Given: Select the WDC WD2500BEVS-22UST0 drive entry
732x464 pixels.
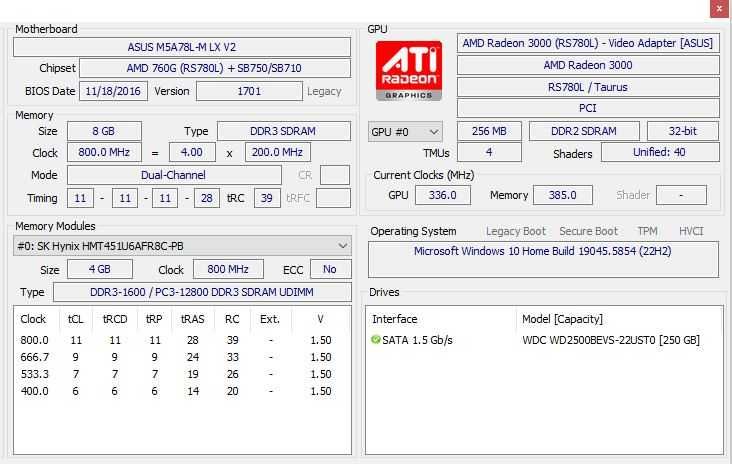Looking at the screenshot, I should [x=611, y=340].
